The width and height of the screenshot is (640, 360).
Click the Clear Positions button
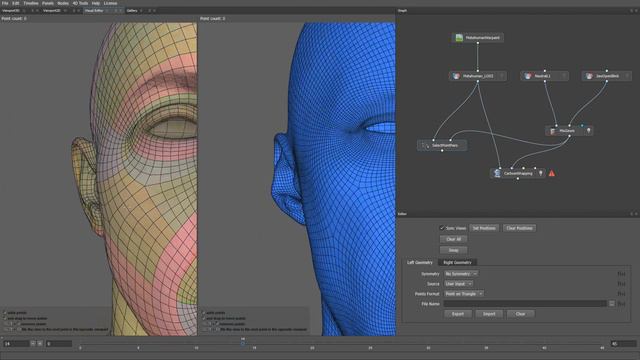point(519,228)
